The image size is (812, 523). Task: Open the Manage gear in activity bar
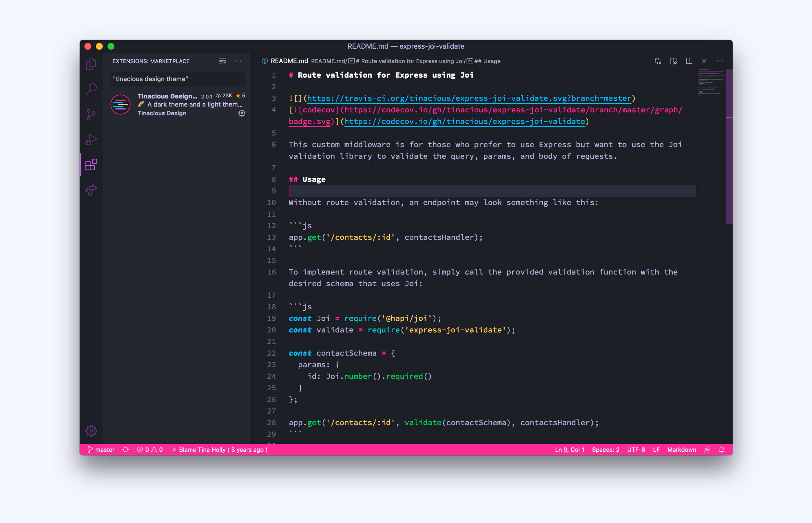[x=91, y=431]
